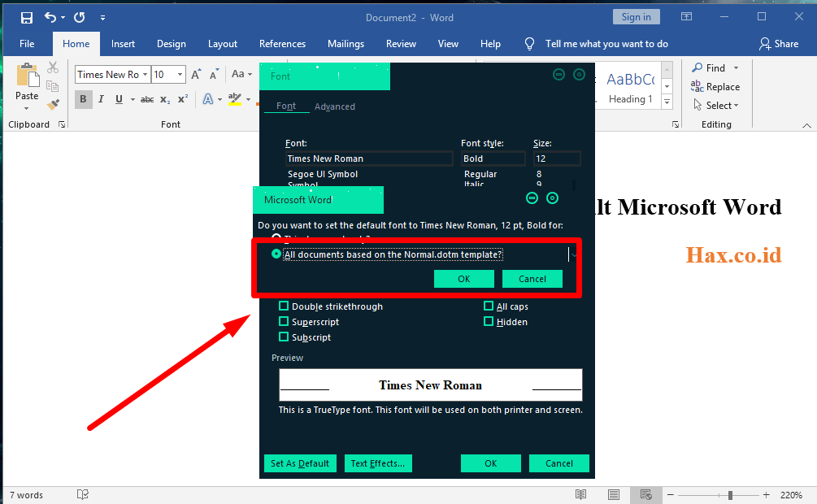This screenshot has width=817, height=504.
Task: Enable the Subscript checkbox in Font dialog
Action: coord(284,337)
